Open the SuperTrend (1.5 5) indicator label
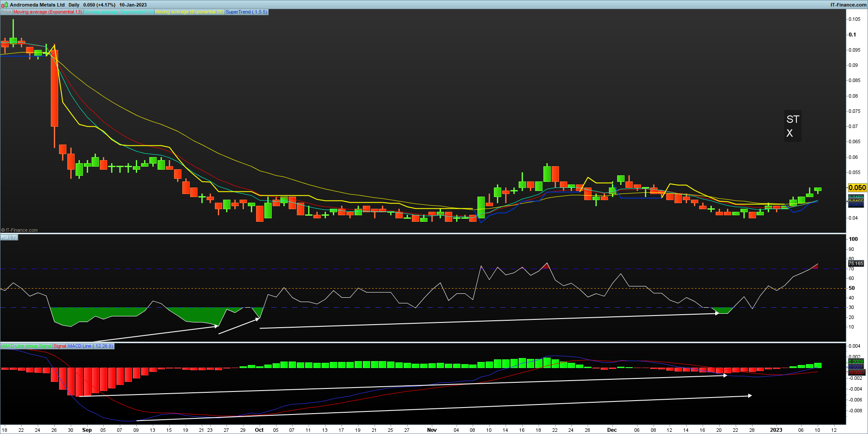Screen dimensions: 868x434 247,12
